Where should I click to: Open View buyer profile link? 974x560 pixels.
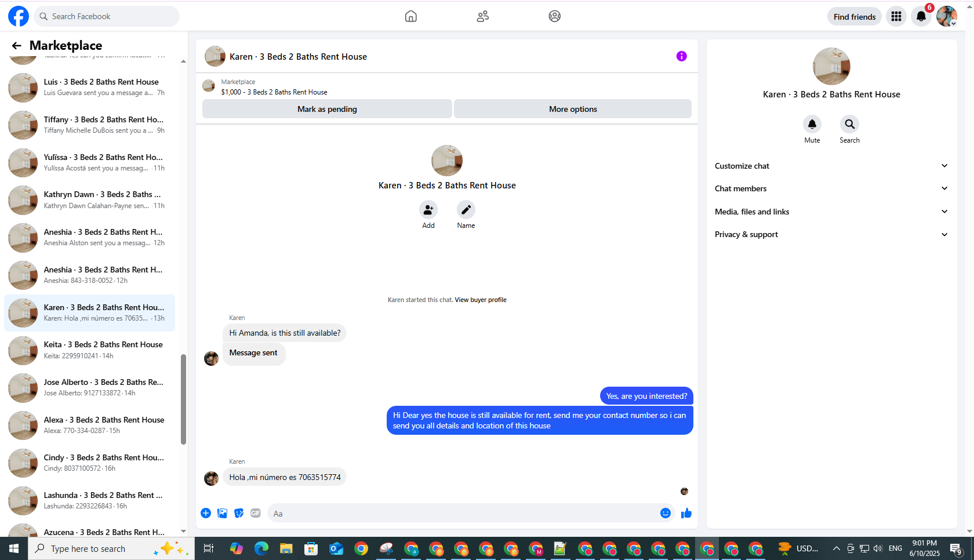pos(481,300)
